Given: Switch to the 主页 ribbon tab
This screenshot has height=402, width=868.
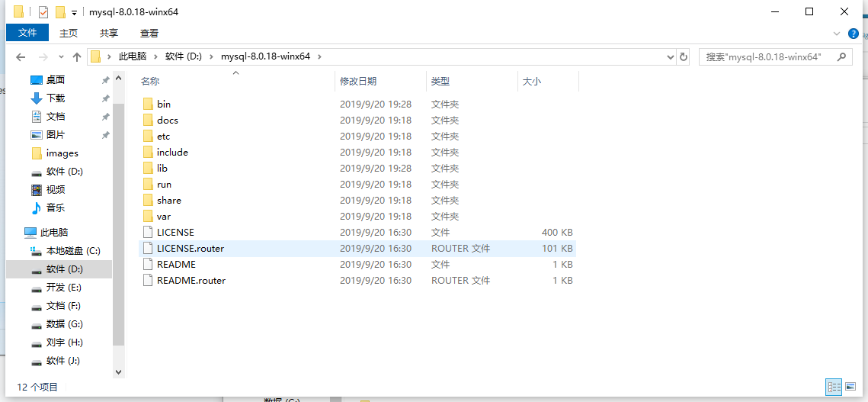Looking at the screenshot, I should coord(69,34).
